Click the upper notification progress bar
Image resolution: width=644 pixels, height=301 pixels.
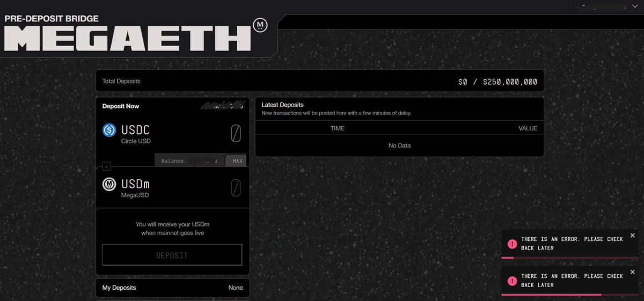tap(570, 258)
